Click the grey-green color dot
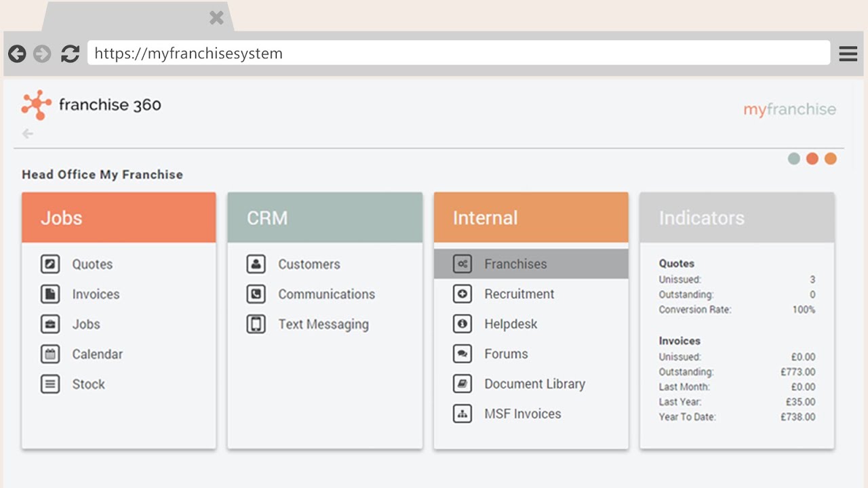 [794, 159]
